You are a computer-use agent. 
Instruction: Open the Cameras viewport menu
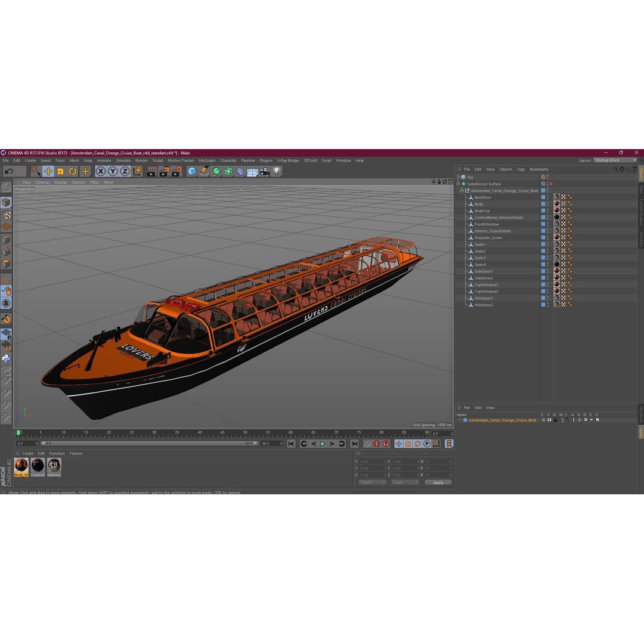pos(42,182)
